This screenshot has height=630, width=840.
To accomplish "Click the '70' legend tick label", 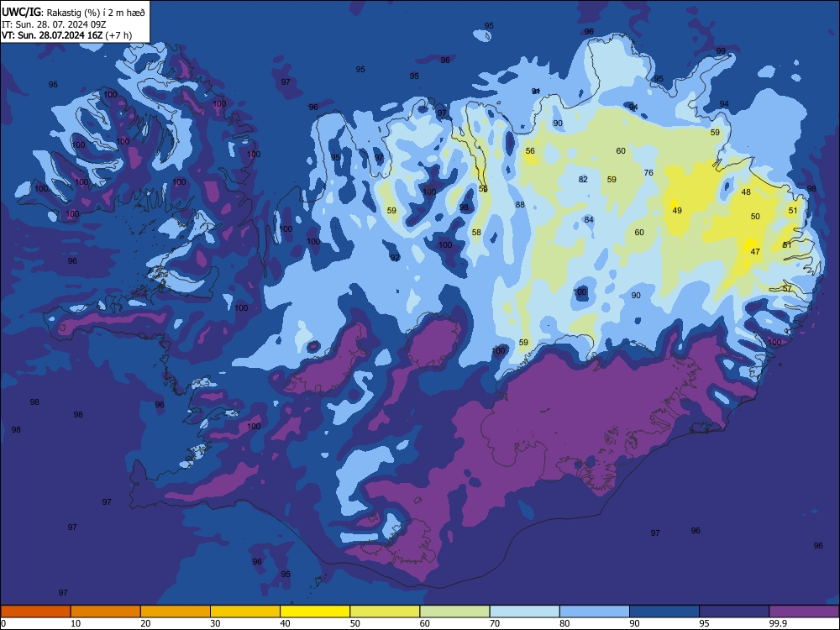I will [495, 623].
